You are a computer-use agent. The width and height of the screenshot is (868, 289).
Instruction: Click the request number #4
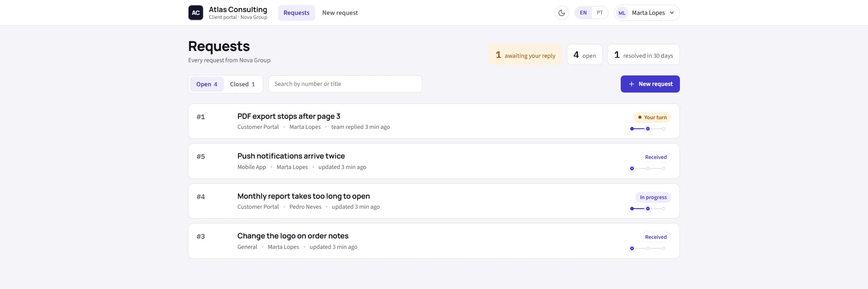[x=201, y=197]
